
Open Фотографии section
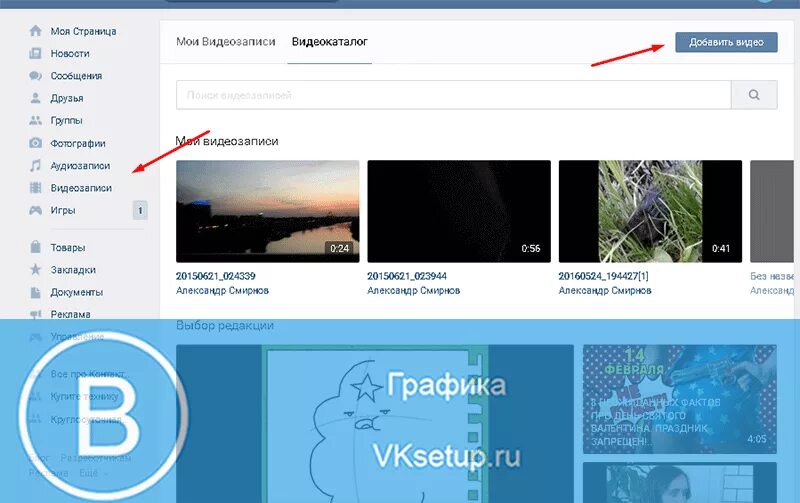[78, 143]
